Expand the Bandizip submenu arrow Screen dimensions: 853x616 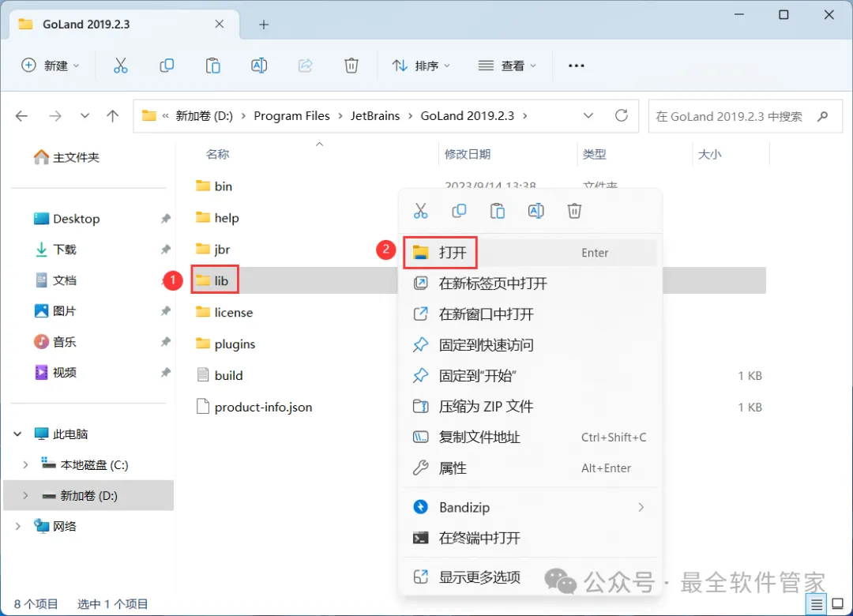pyautogui.click(x=641, y=507)
